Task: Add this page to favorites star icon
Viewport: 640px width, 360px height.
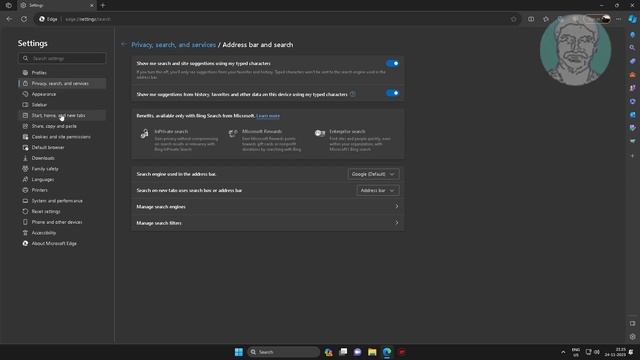Action: 513,19
